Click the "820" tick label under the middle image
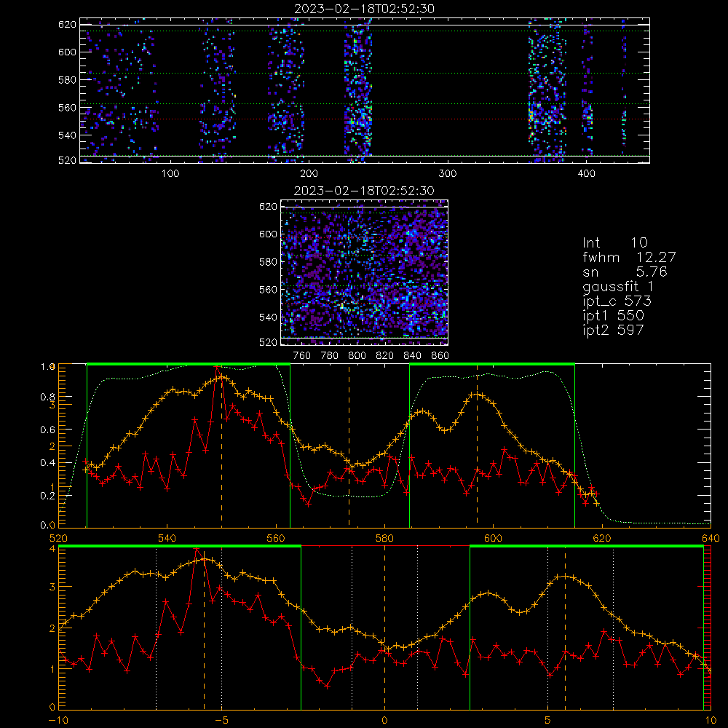The height and width of the screenshot is (728, 728). point(385,356)
